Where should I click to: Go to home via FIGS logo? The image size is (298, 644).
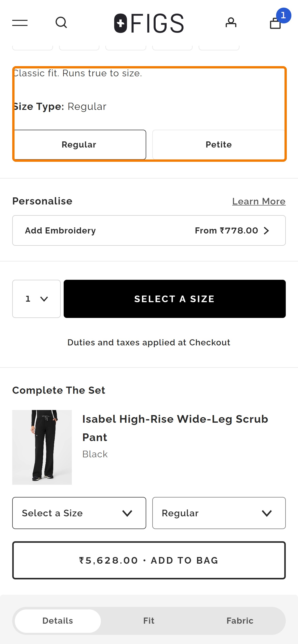[149, 23]
